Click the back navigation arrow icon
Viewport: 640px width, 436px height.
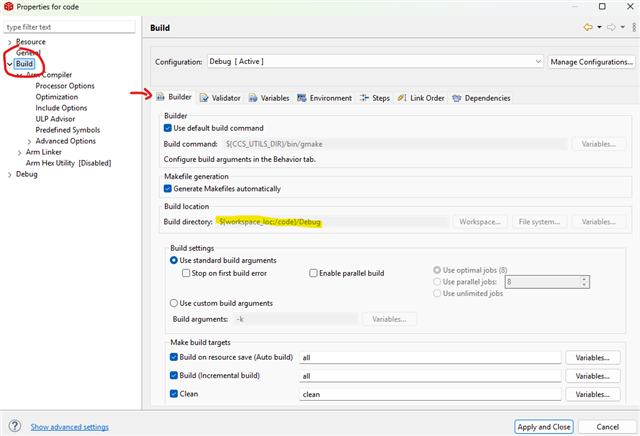tap(588, 27)
